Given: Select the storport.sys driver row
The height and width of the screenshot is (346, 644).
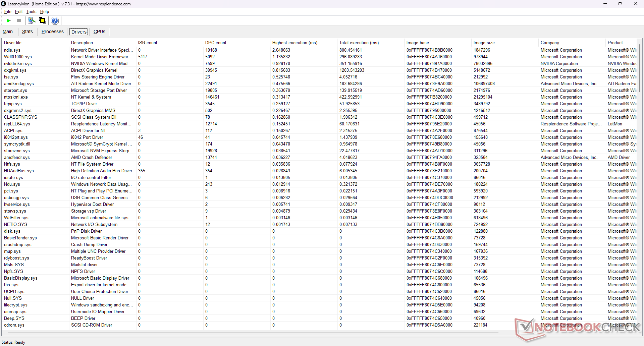Looking at the screenshot, I should (x=319, y=90).
